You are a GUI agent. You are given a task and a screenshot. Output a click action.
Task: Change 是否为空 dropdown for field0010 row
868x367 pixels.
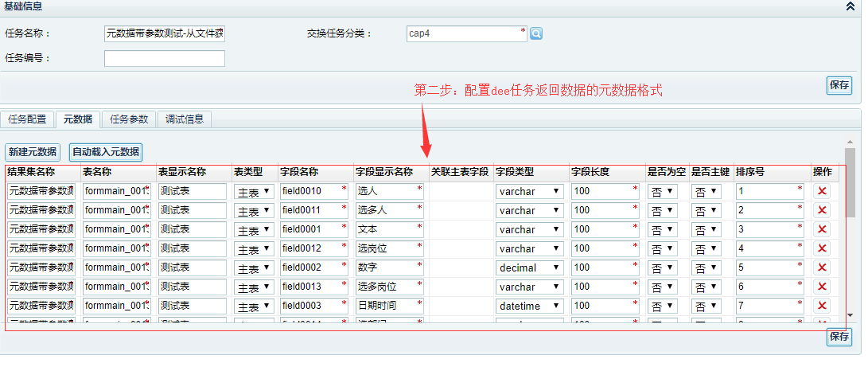(x=664, y=192)
